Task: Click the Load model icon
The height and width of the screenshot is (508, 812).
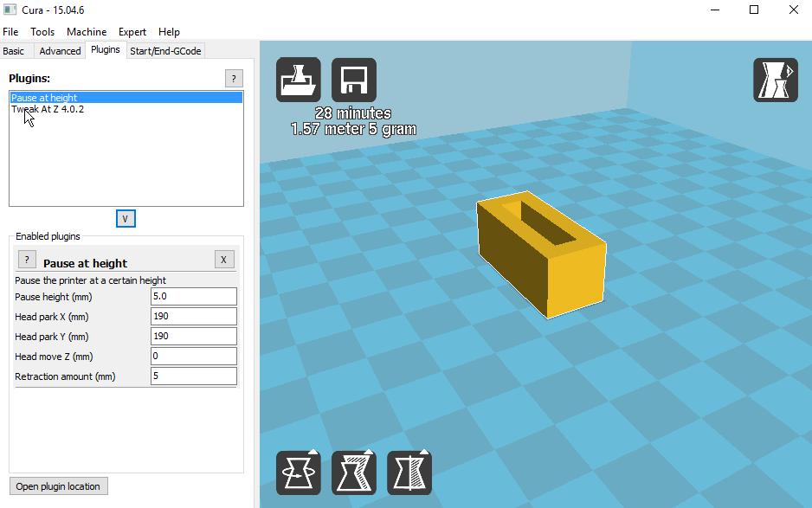Action: point(299,80)
